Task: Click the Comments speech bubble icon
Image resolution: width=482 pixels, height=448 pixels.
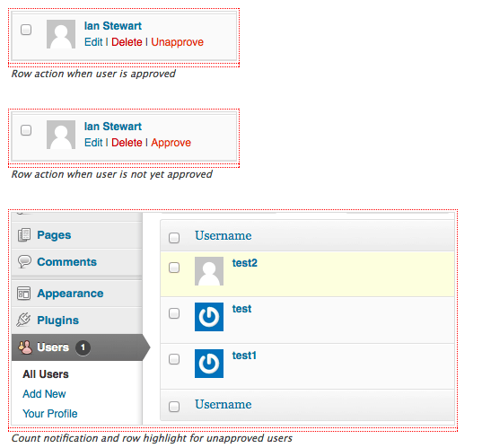Action: coord(24,262)
